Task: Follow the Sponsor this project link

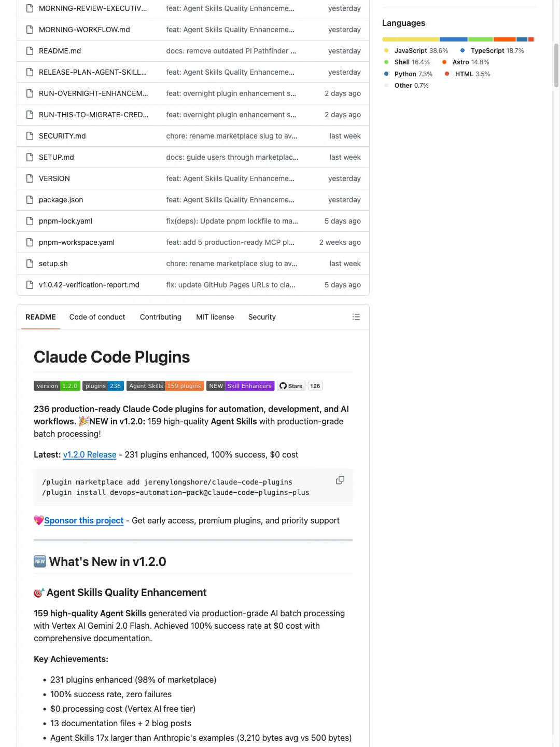Action: pyautogui.click(x=83, y=521)
